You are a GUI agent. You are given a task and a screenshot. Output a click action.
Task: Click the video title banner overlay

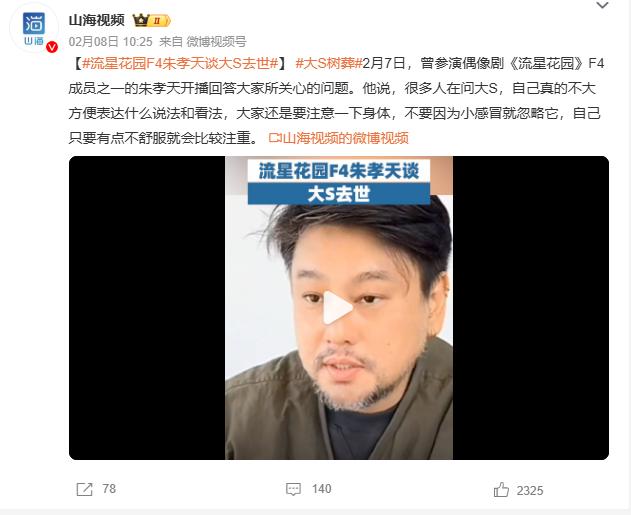[x=338, y=182]
